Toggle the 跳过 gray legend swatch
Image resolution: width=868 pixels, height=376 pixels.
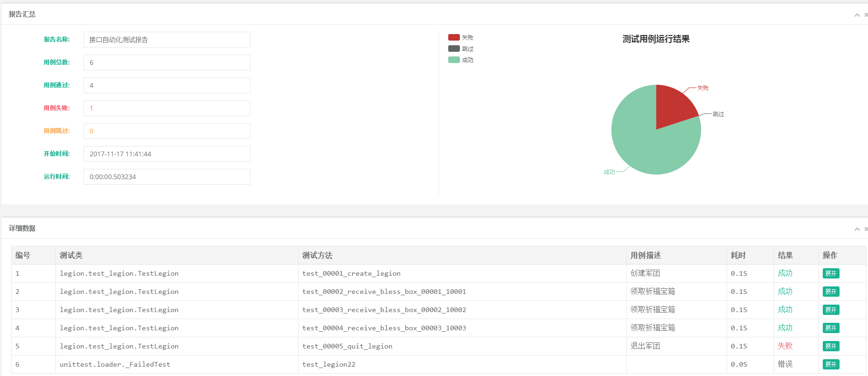pos(454,49)
